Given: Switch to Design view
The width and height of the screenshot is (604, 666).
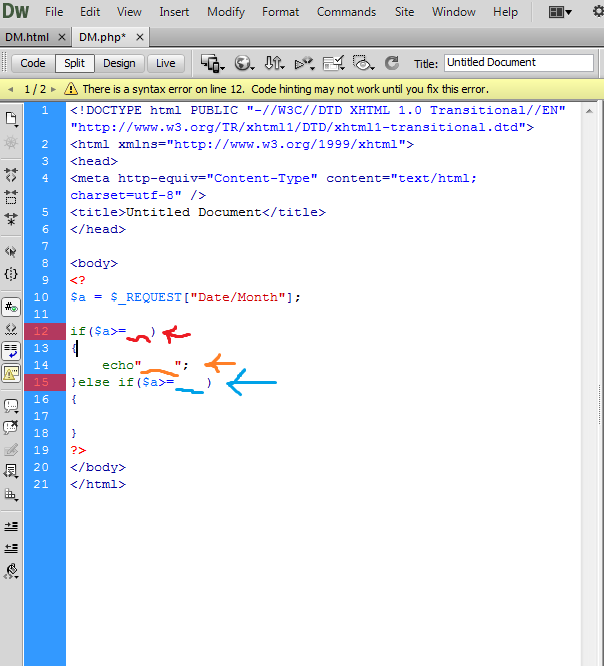Looking at the screenshot, I should (119, 63).
